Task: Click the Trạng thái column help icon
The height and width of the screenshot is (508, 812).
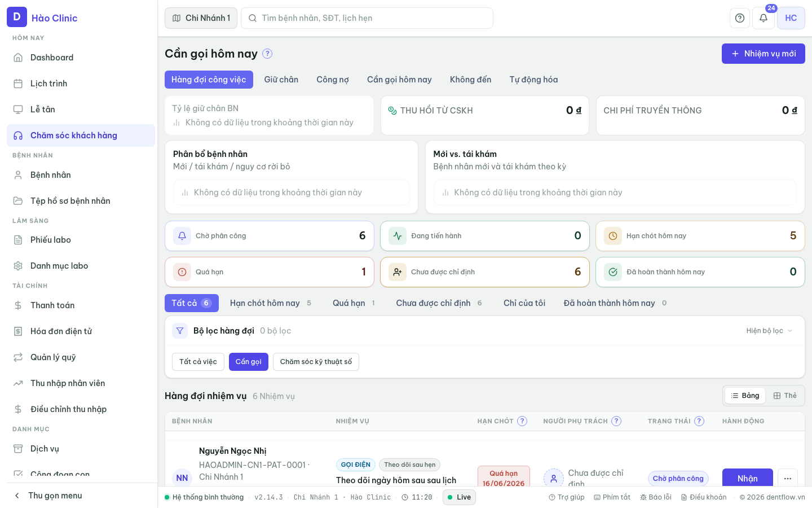Action: [699, 421]
